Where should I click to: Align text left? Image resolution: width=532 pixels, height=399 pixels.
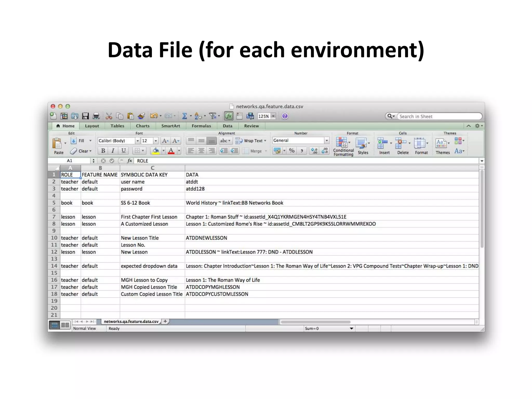(191, 151)
